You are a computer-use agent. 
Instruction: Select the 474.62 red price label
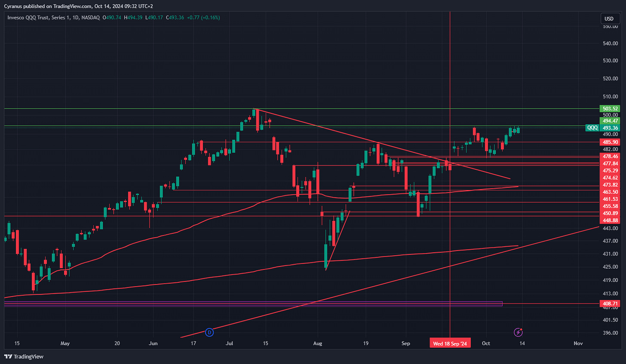point(610,177)
